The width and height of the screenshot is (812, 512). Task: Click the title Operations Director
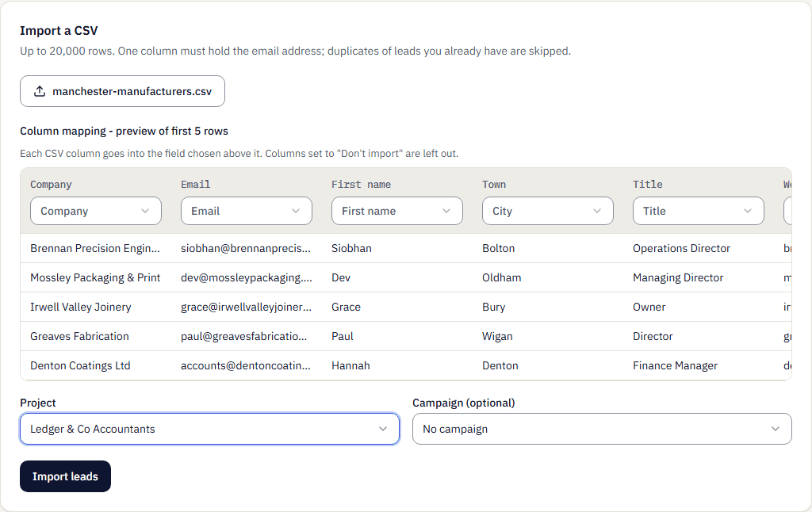click(x=681, y=248)
